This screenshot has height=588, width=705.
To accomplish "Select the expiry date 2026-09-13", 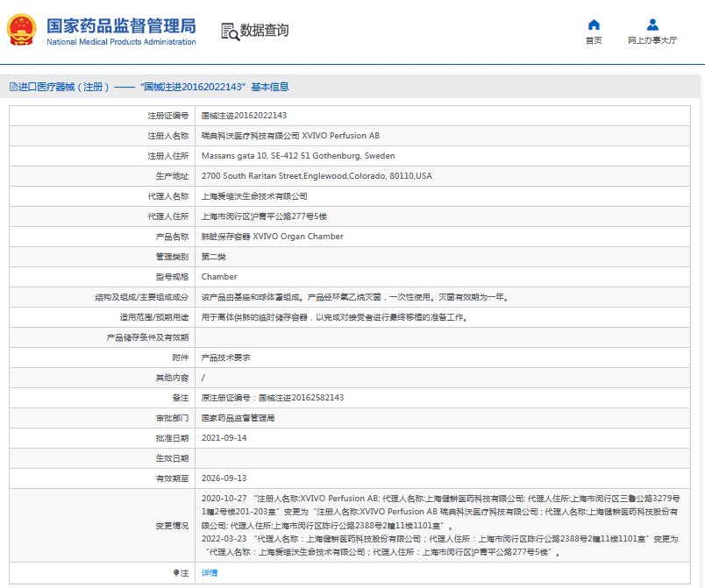I will (224, 478).
